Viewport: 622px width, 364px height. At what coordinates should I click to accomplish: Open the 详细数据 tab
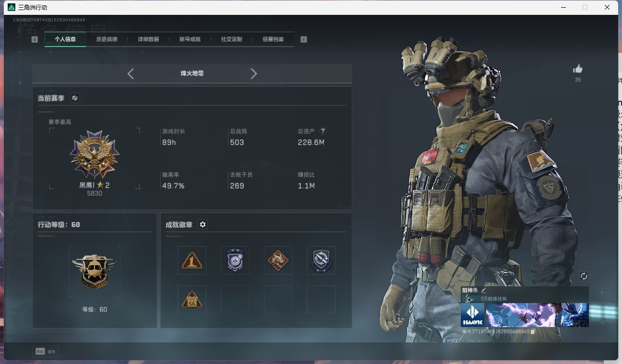[x=148, y=39]
